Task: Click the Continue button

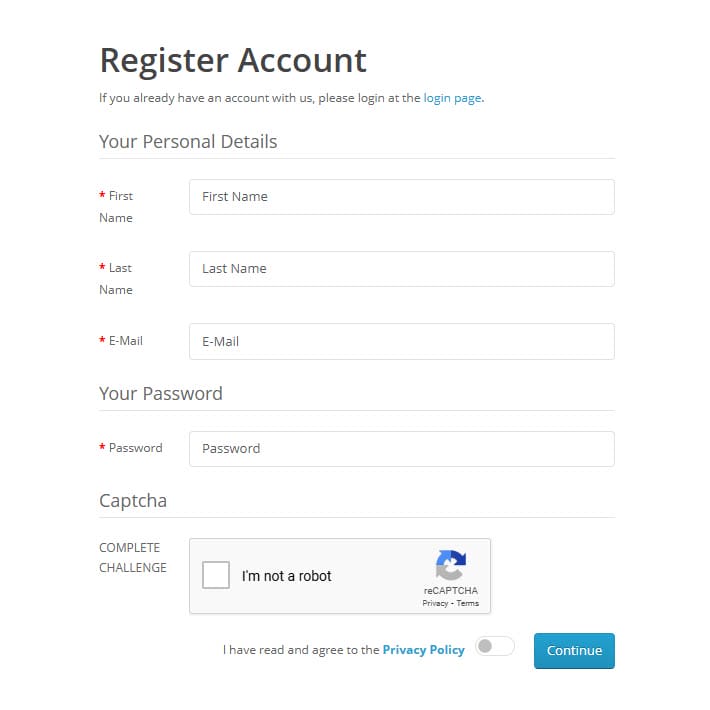Action: [x=574, y=651]
